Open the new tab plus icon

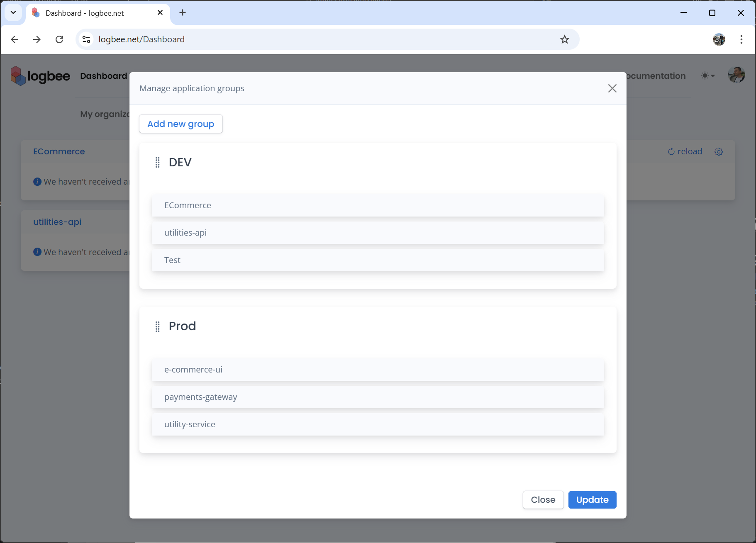[183, 12]
